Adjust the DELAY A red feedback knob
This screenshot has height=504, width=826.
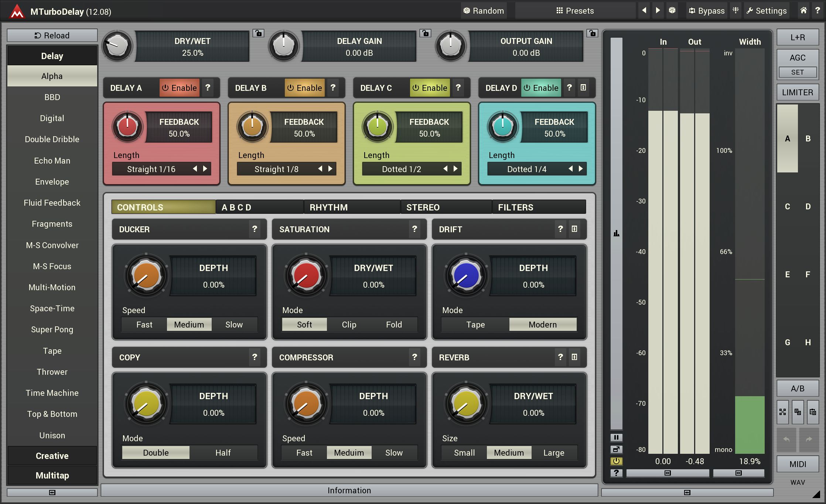pyautogui.click(x=127, y=126)
